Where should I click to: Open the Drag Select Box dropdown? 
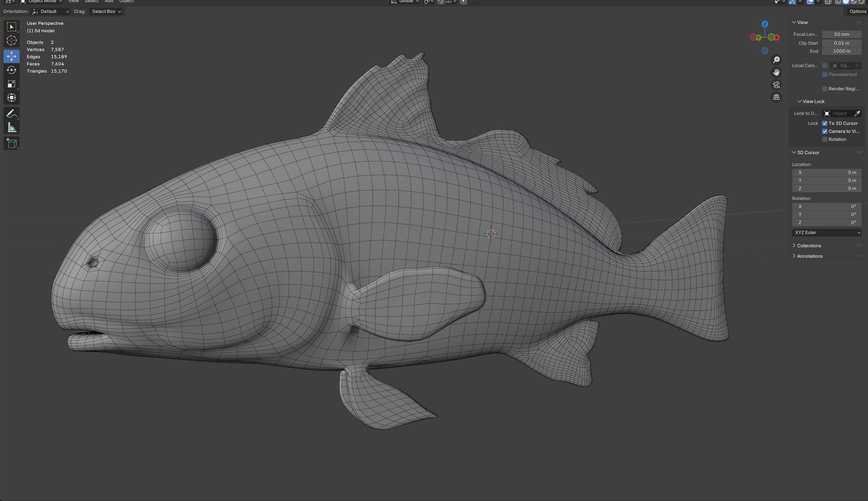[x=106, y=11]
